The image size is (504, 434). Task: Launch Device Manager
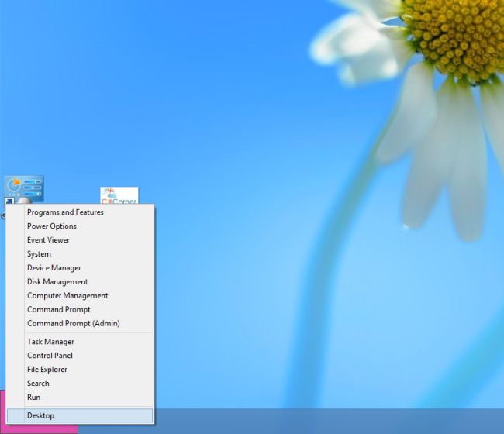pyautogui.click(x=80, y=268)
